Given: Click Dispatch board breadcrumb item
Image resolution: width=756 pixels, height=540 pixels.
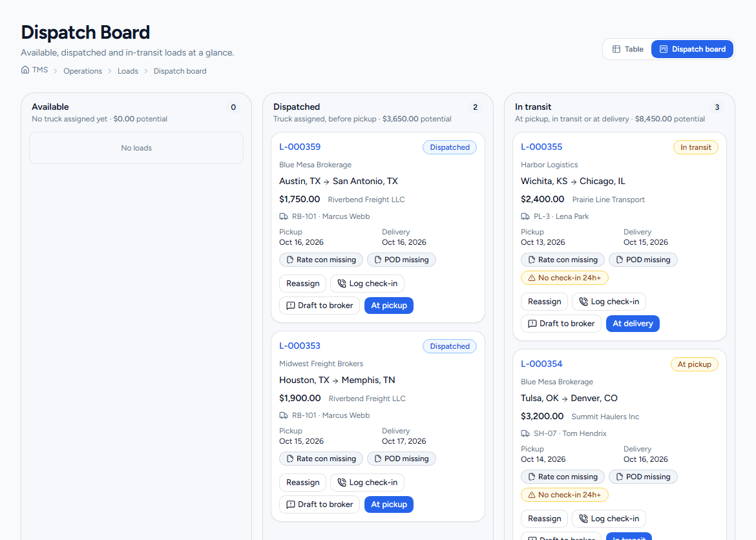Looking at the screenshot, I should (x=180, y=71).
